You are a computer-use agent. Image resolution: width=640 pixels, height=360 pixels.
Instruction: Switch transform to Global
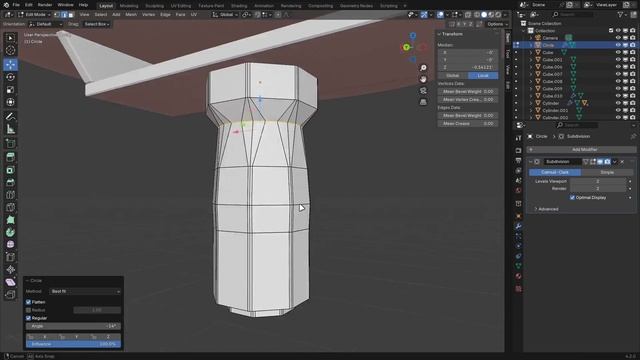pos(453,76)
